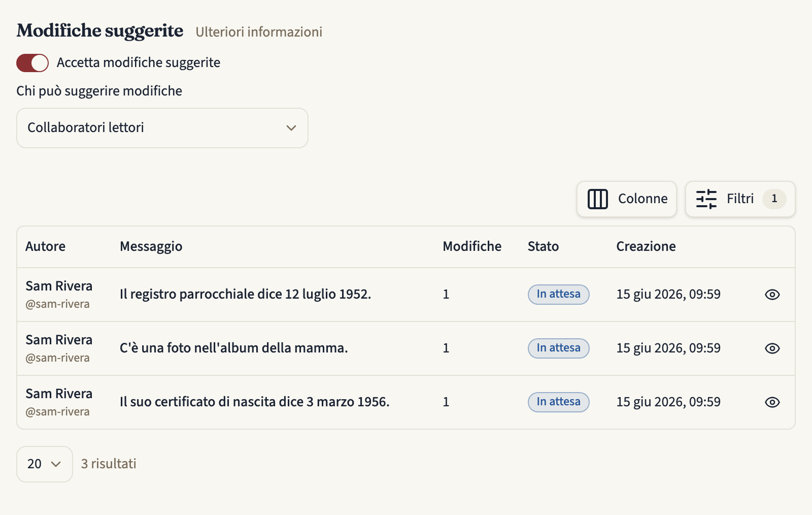
Task: Select message "Il suo certificato di nascita dice 3 marzo 1956."
Action: click(x=255, y=402)
